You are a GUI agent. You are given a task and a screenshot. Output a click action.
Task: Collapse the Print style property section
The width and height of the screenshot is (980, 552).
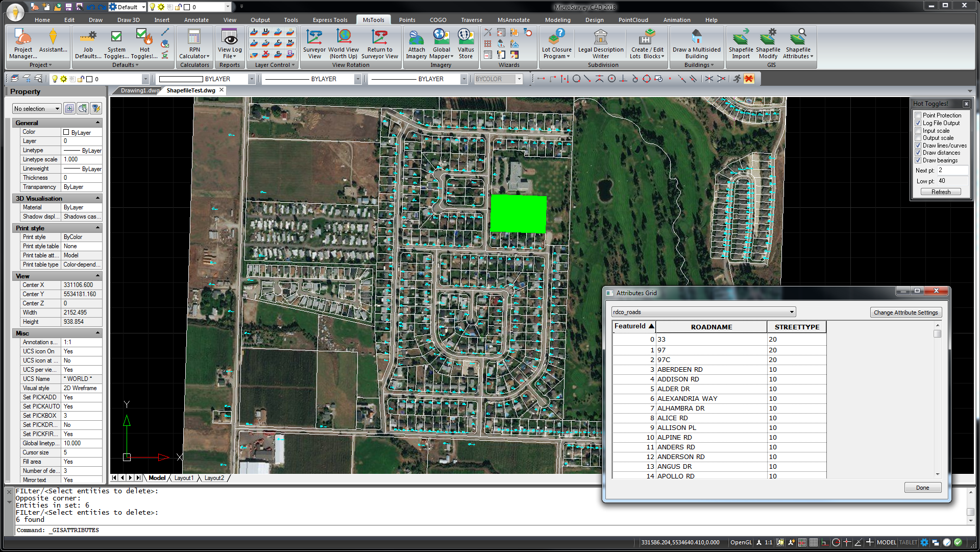[97, 228]
